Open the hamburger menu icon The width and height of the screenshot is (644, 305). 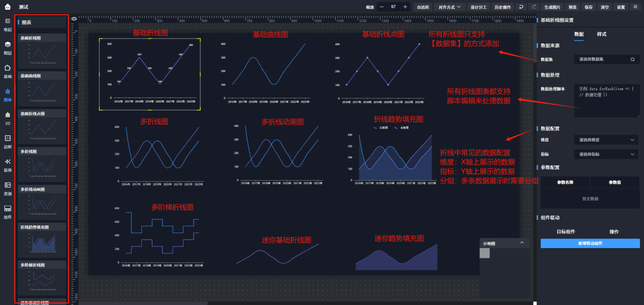[635, 7]
